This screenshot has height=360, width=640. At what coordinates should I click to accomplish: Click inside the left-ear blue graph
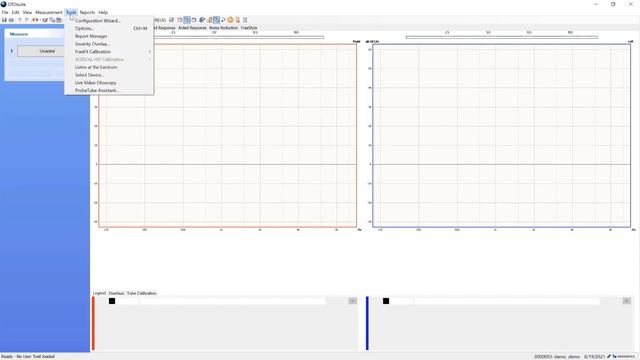[502, 136]
